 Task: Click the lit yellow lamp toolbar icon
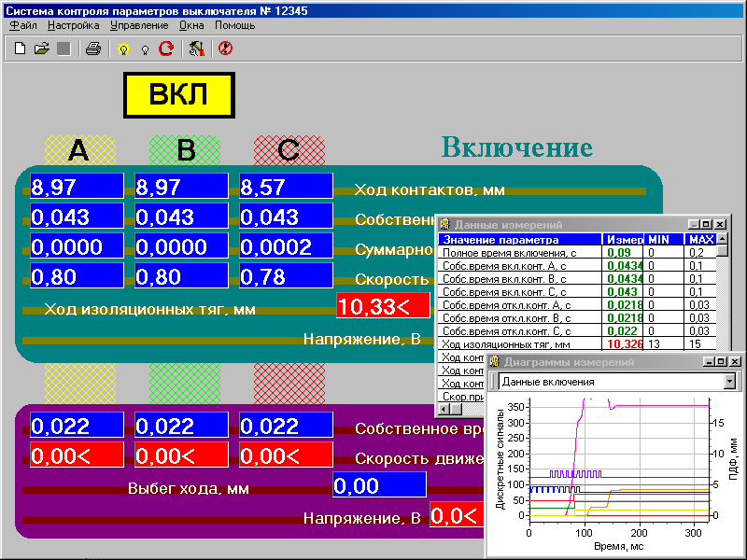(123, 49)
